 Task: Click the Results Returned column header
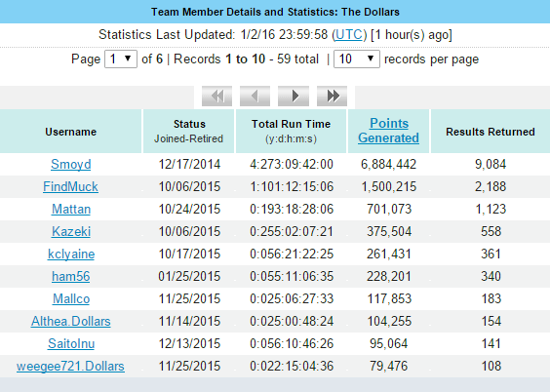coord(491,132)
